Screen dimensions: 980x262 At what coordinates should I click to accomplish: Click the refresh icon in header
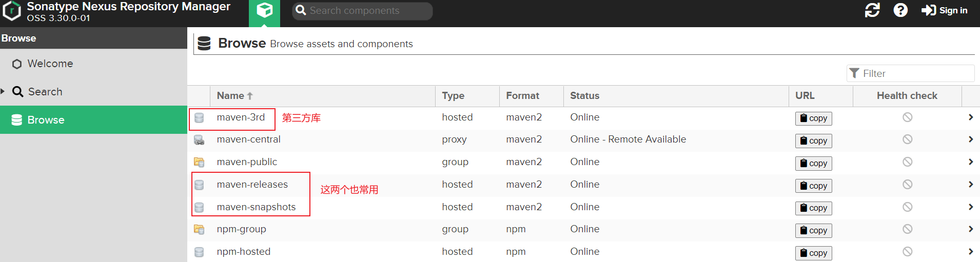pos(872,10)
